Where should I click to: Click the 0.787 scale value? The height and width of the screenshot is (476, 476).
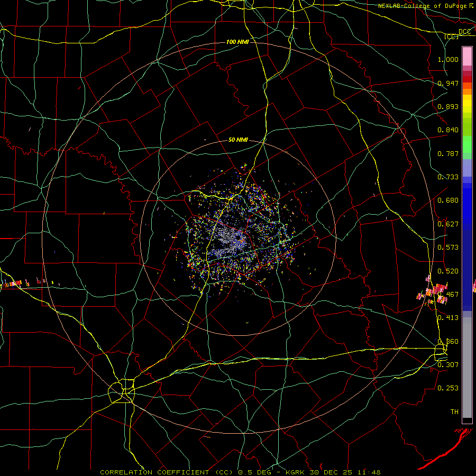pos(448,153)
